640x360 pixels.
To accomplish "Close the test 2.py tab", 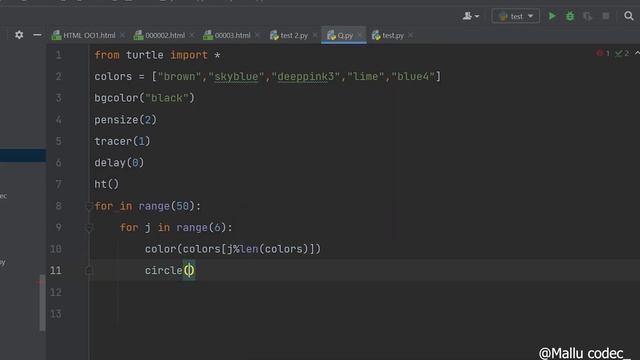I will (315, 36).
